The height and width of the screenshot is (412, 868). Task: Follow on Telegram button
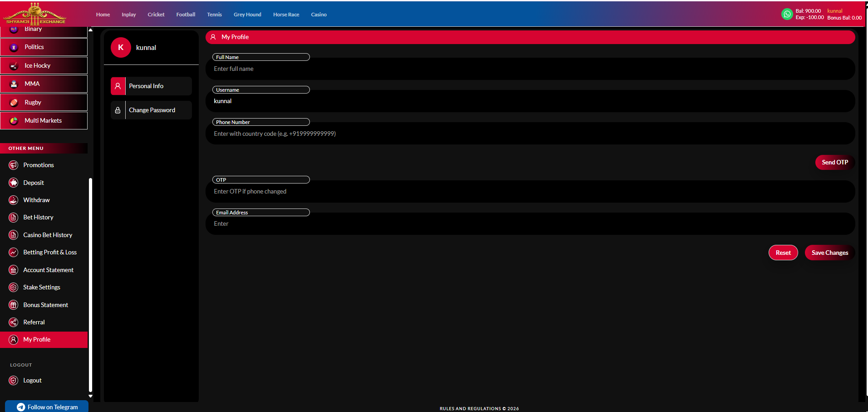coord(47,407)
